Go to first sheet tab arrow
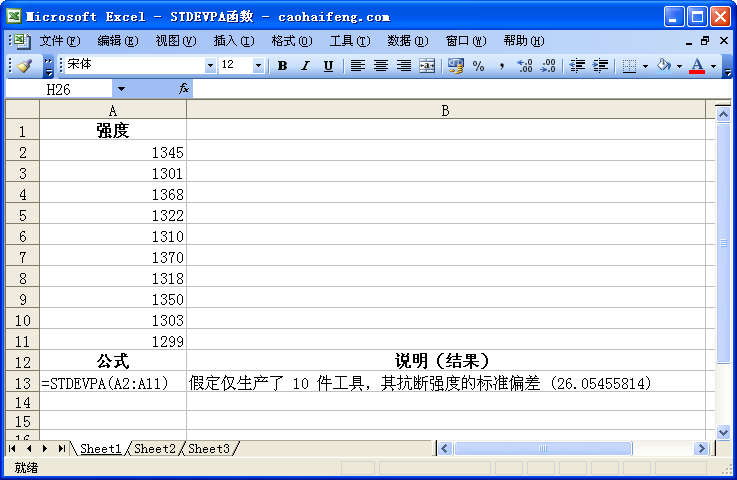 pos(12,449)
